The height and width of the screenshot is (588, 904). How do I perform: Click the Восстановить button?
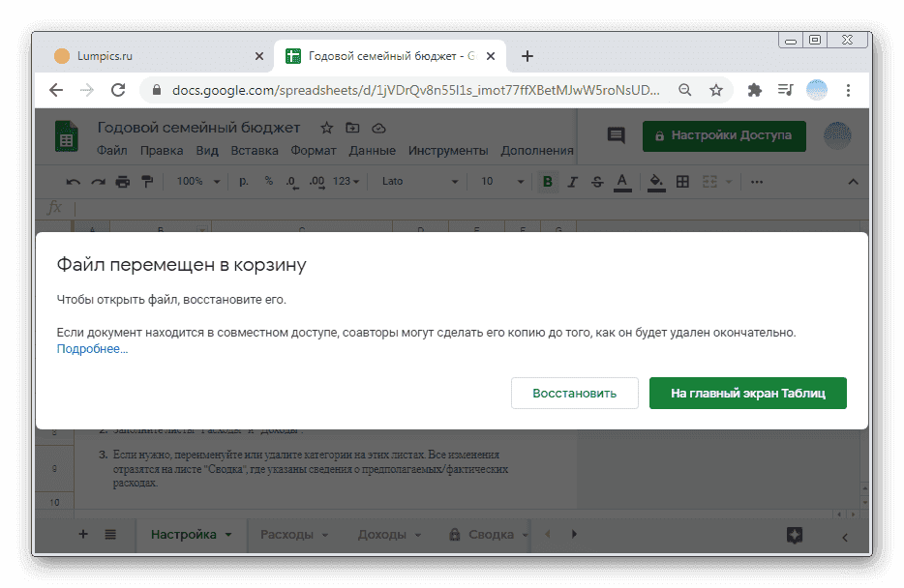[574, 393]
